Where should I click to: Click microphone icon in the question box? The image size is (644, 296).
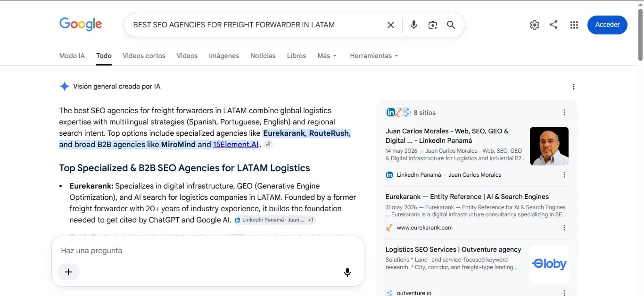(x=347, y=272)
